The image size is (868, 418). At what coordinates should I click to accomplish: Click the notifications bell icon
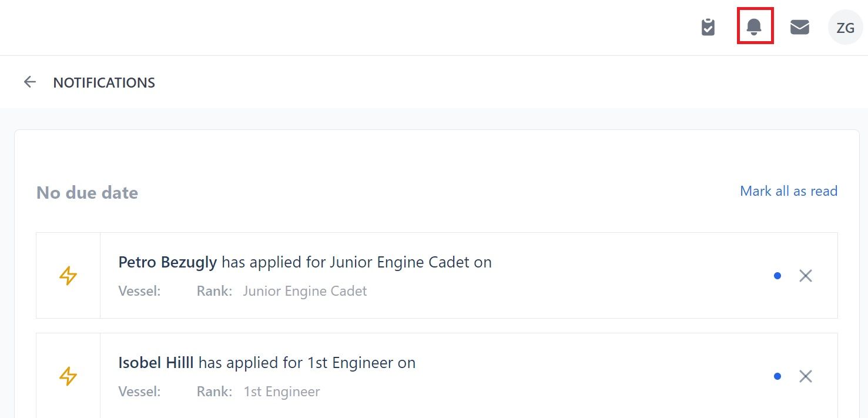coord(754,26)
